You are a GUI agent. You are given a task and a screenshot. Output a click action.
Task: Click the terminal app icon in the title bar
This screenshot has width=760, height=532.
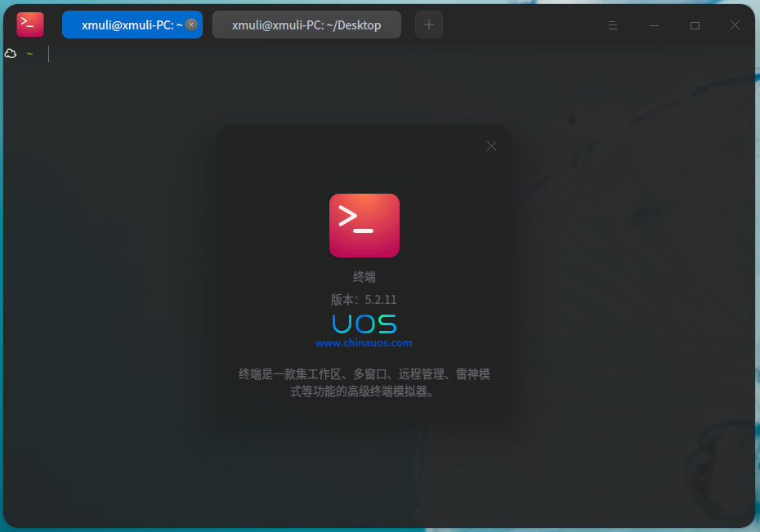pyautogui.click(x=29, y=25)
